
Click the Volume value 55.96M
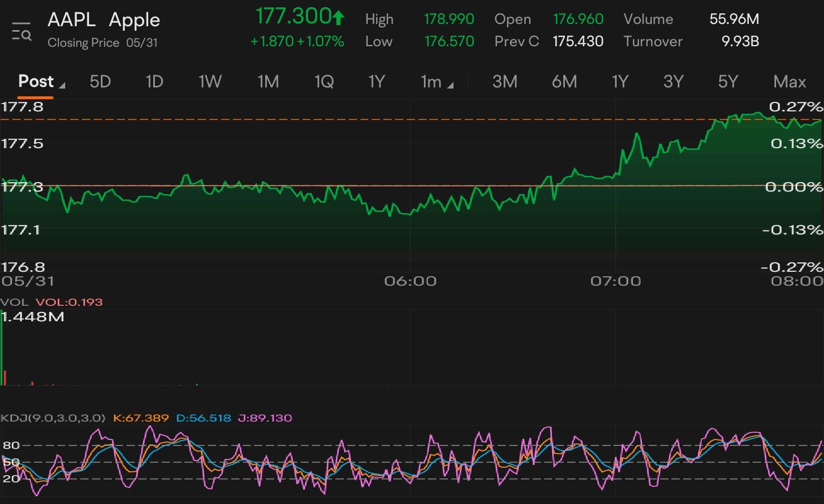pyautogui.click(x=734, y=19)
